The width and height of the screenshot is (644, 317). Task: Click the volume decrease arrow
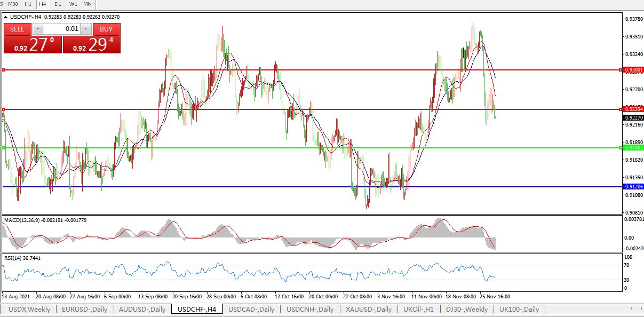(x=38, y=29)
